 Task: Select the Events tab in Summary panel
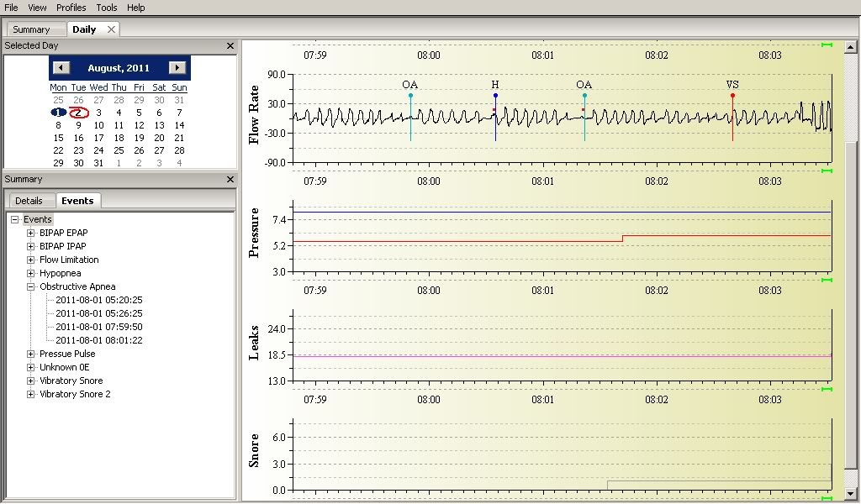click(77, 201)
